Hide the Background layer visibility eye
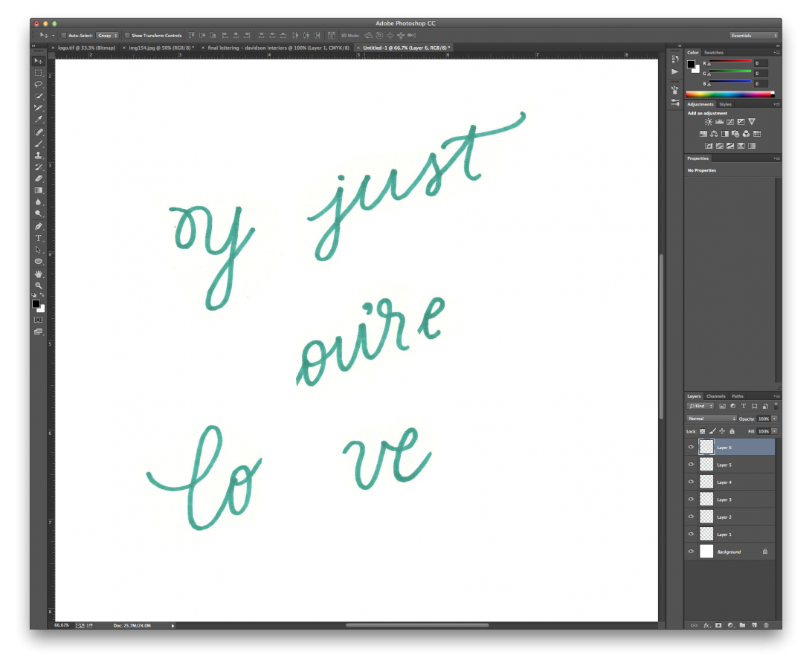 [x=692, y=552]
